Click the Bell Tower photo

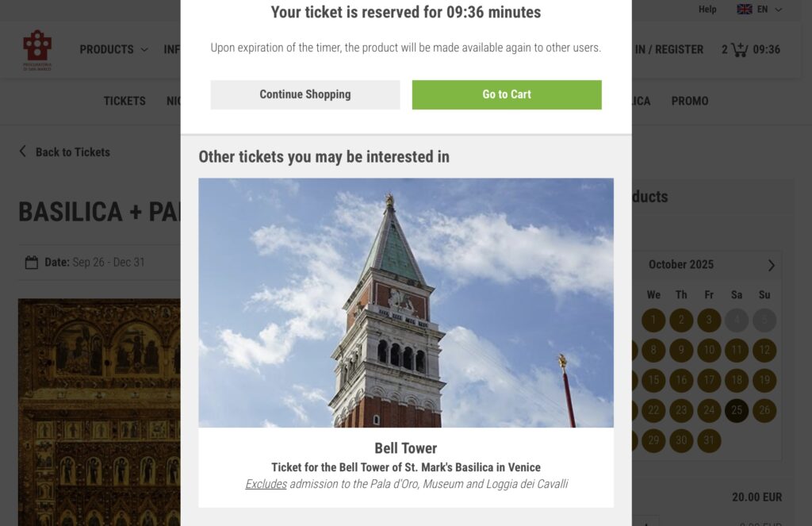coord(405,302)
